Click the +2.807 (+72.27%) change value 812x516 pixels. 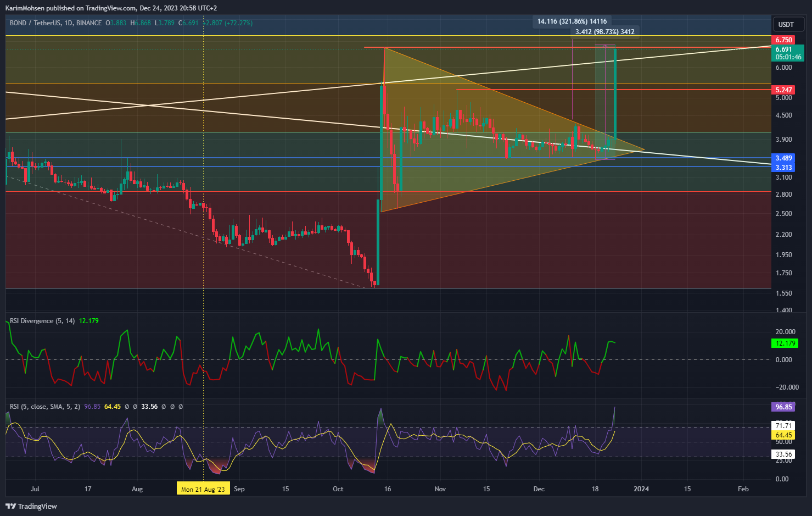(x=227, y=23)
